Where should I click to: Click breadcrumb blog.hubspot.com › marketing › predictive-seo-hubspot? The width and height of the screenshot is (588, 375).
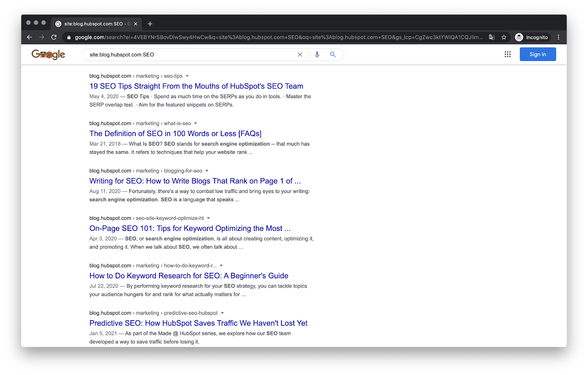tap(154, 313)
